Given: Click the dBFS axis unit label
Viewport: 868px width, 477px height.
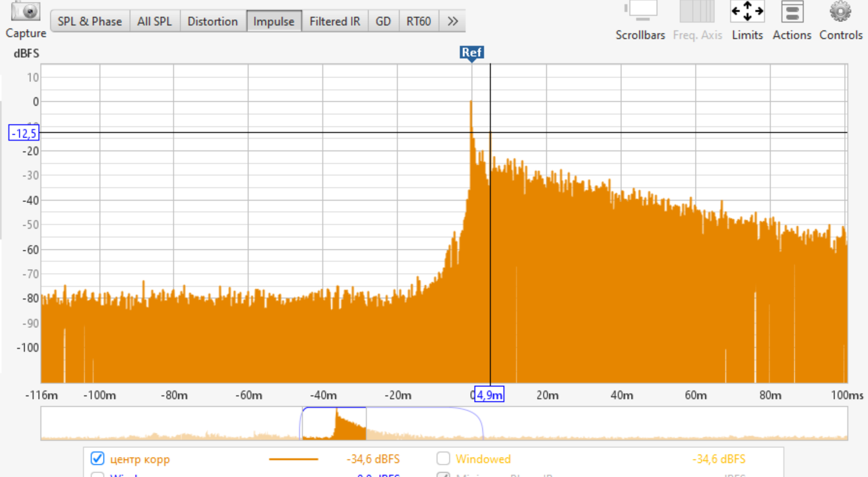Looking at the screenshot, I should click(26, 54).
